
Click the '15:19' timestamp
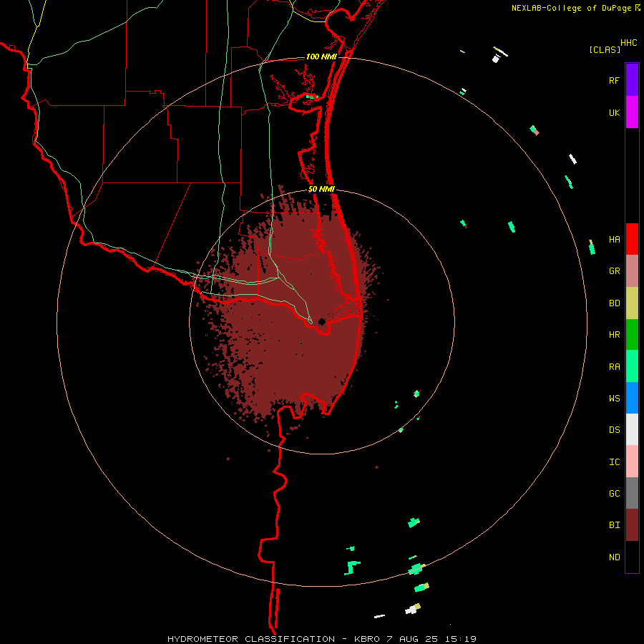(462, 639)
